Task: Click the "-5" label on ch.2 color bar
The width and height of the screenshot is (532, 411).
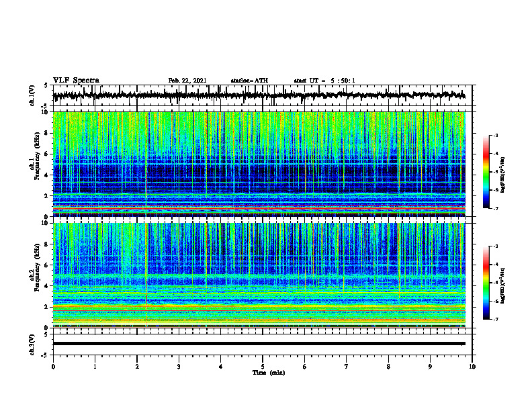Action: (x=496, y=283)
